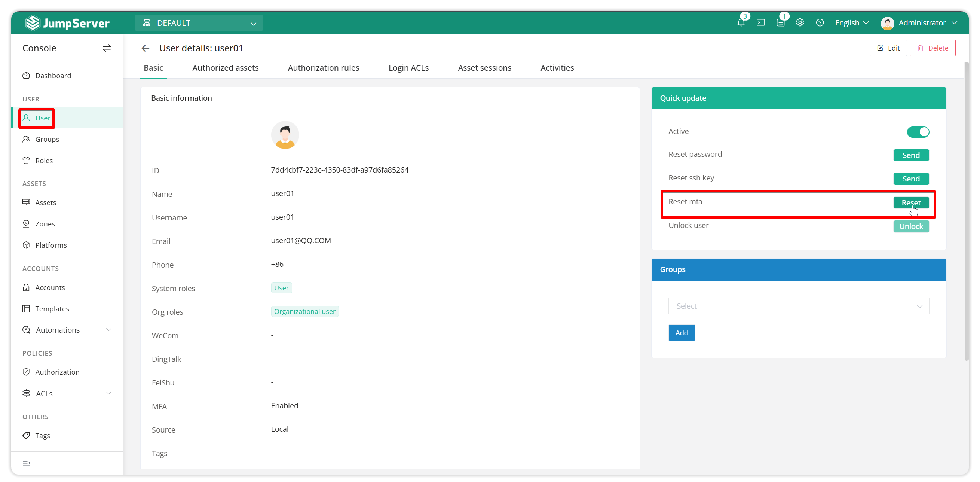The image size is (980, 482).
Task: Click the User system role tag
Action: point(281,288)
